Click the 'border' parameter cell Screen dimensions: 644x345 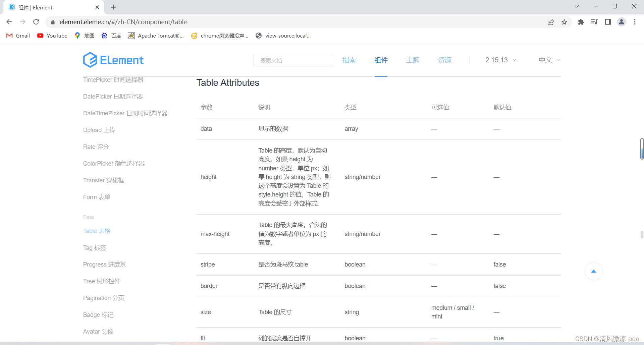209,286
